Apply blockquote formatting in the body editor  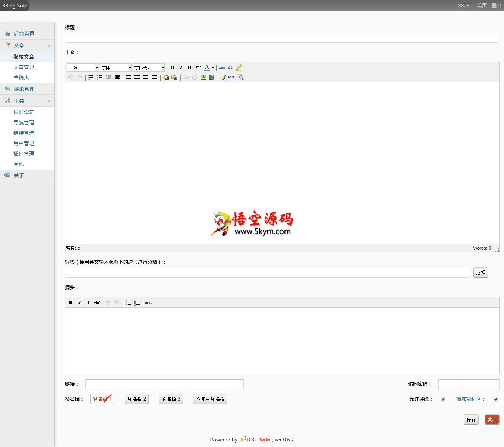tap(230, 68)
